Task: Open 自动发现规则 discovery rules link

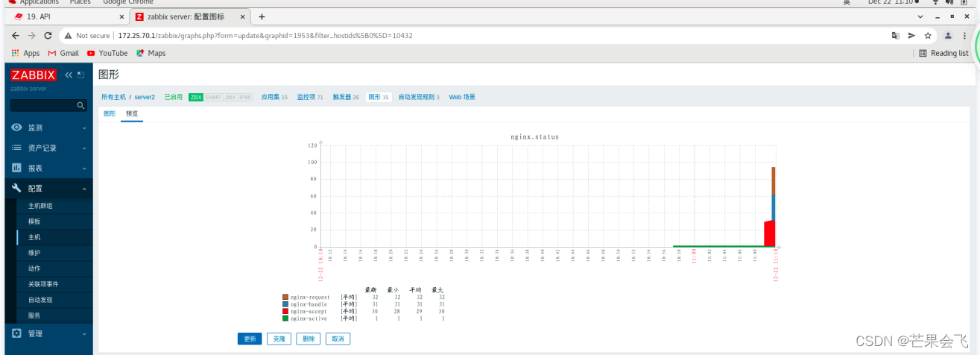Action: (x=416, y=97)
